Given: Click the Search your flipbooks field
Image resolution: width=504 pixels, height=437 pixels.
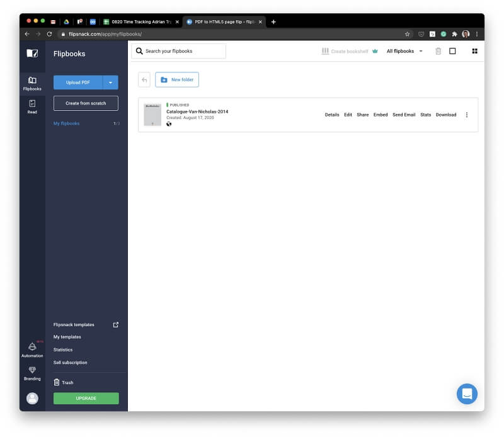Looking at the screenshot, I should (179, 51).
